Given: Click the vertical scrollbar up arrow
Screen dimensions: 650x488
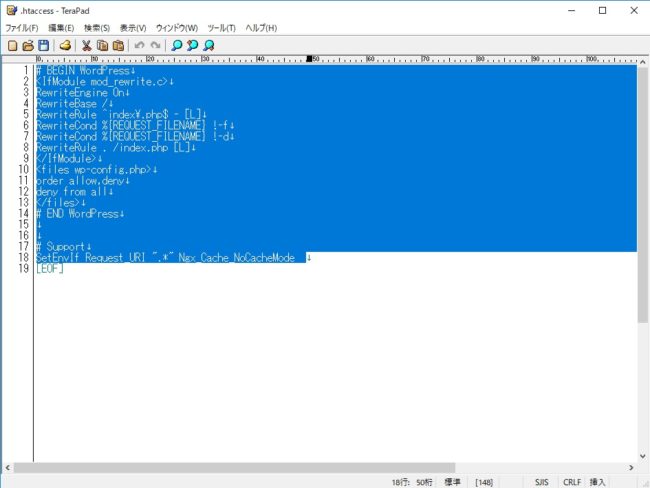Looking at the screenshot, I should tap(643, 62).
